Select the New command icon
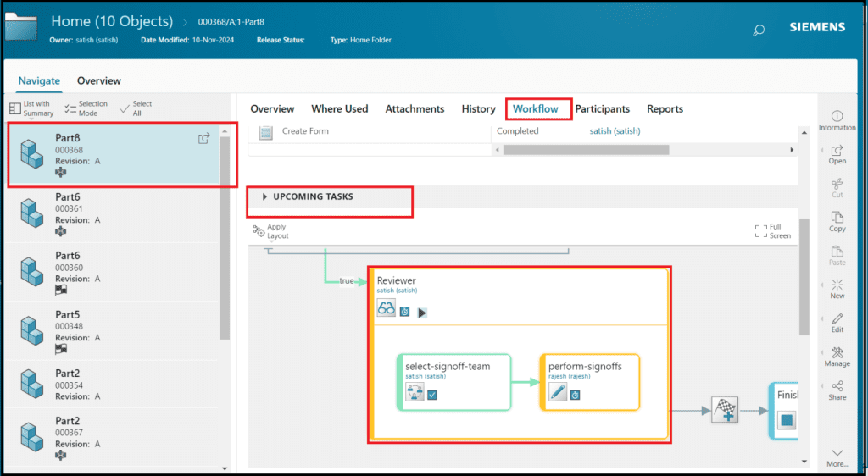The image size is (868, 476). click(837, 285)
